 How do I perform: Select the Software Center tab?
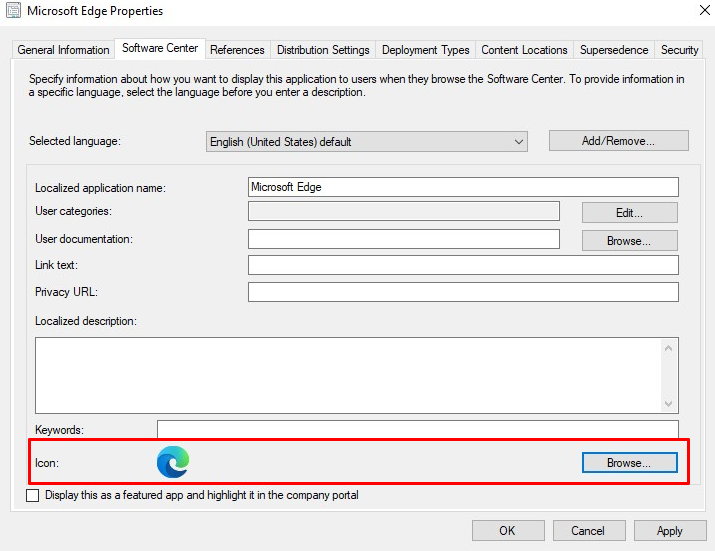tap(160, 48)
